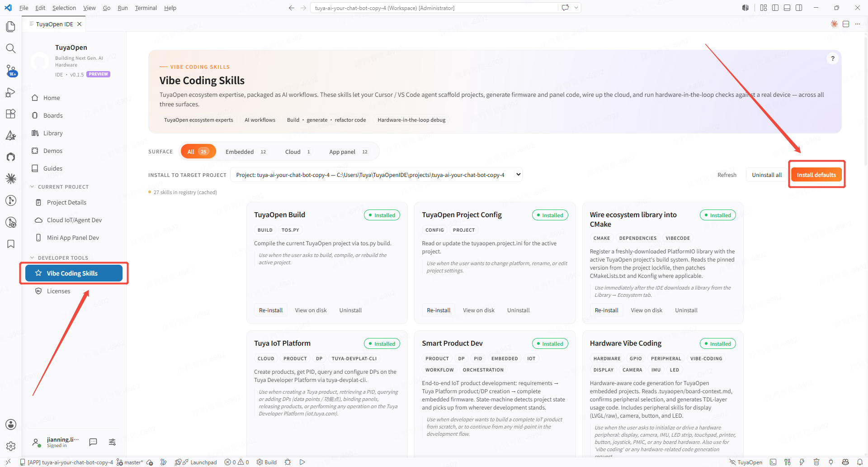Viewport: 868px width, 467px height.
Task: Open the remote window indicator in status bar
Action: tap(8, 462)
